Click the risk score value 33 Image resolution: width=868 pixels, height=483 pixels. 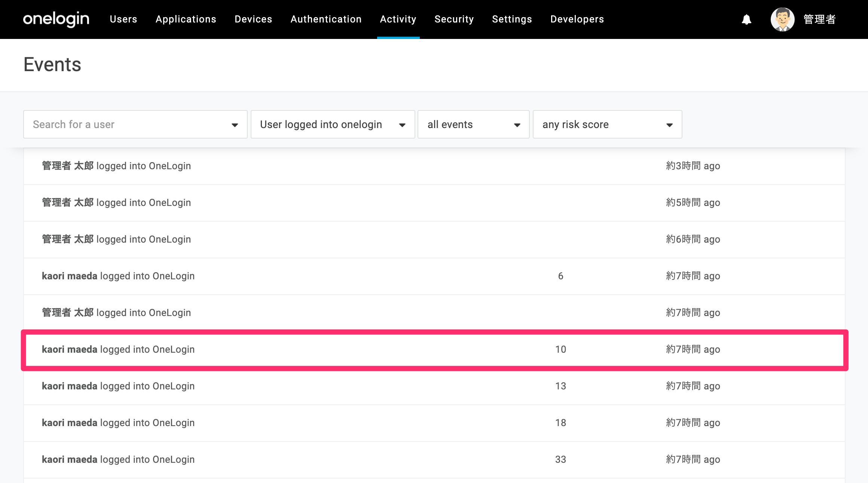(560, 459)
